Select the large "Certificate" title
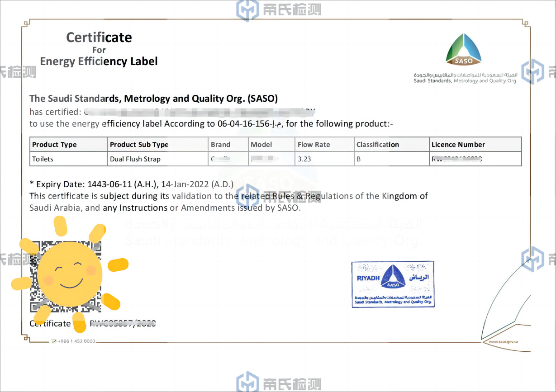The image size is (556, 392). click(99, 37)
